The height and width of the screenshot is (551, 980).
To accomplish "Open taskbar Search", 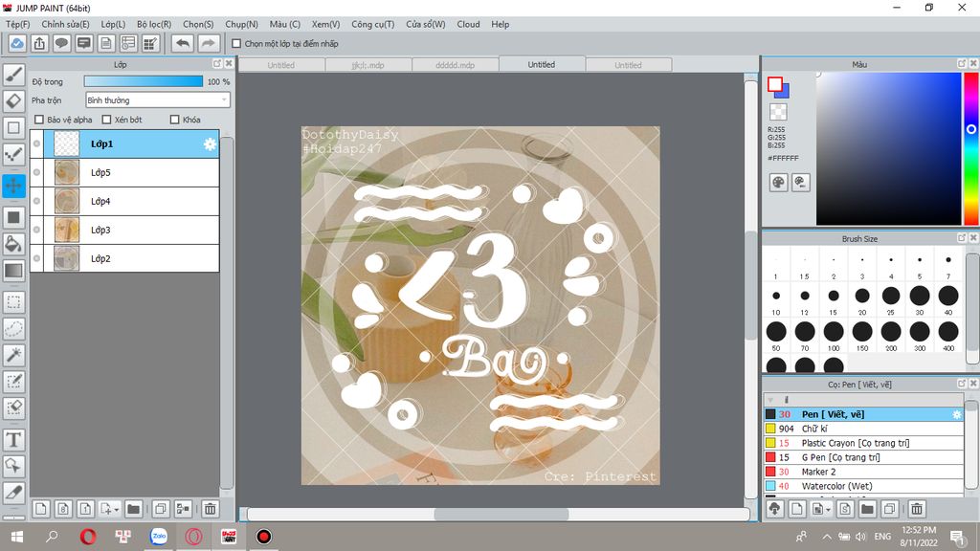I will (x=53, y=536).
